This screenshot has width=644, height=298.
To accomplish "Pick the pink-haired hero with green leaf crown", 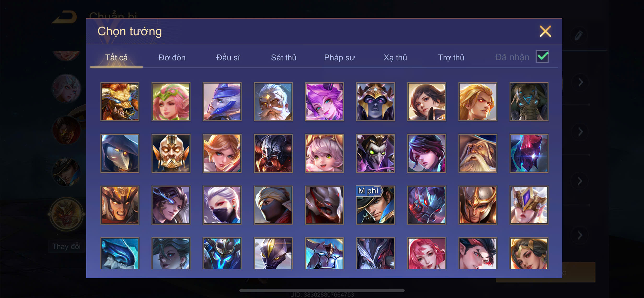I will (x=171, y=102).
